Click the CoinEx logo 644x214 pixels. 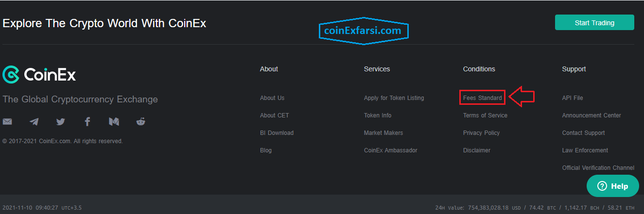(39, 75)
